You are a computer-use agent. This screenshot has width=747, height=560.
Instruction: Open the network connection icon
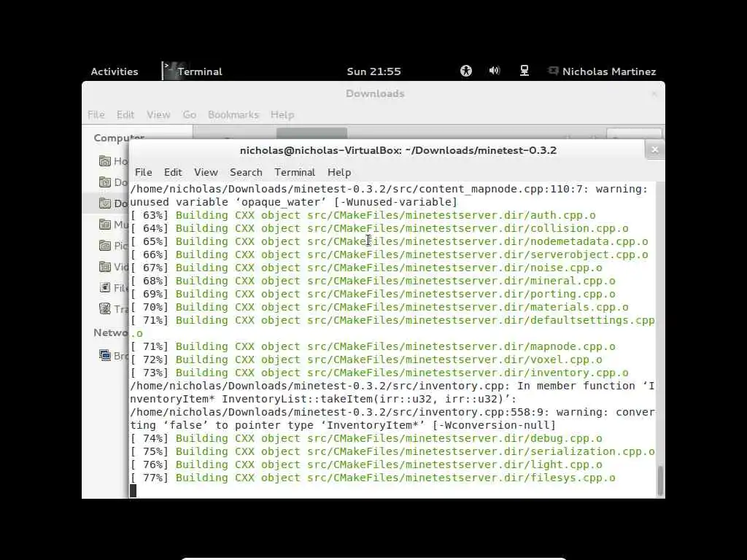point(524,71)
